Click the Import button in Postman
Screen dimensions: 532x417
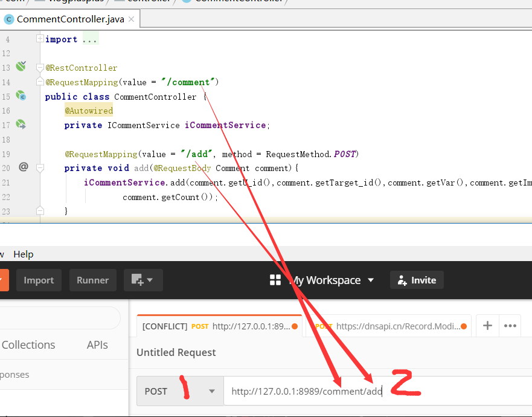(39, 280)
